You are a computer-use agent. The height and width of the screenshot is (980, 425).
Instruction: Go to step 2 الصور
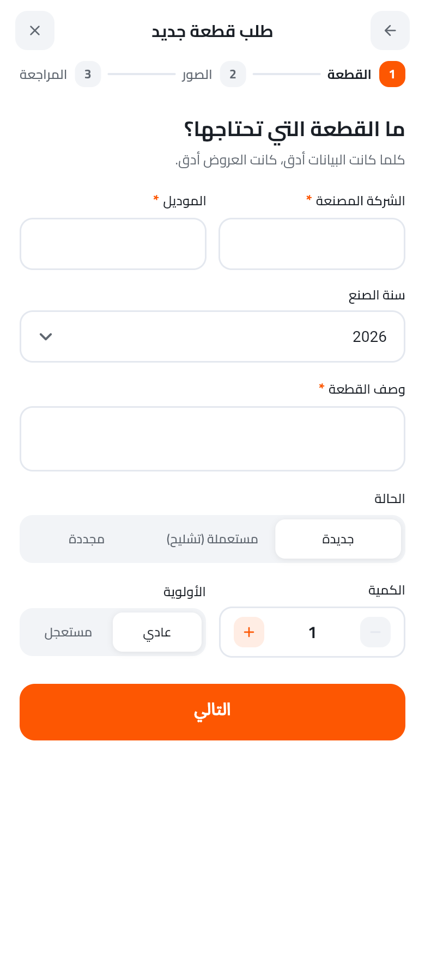click(x=233, y=74)
